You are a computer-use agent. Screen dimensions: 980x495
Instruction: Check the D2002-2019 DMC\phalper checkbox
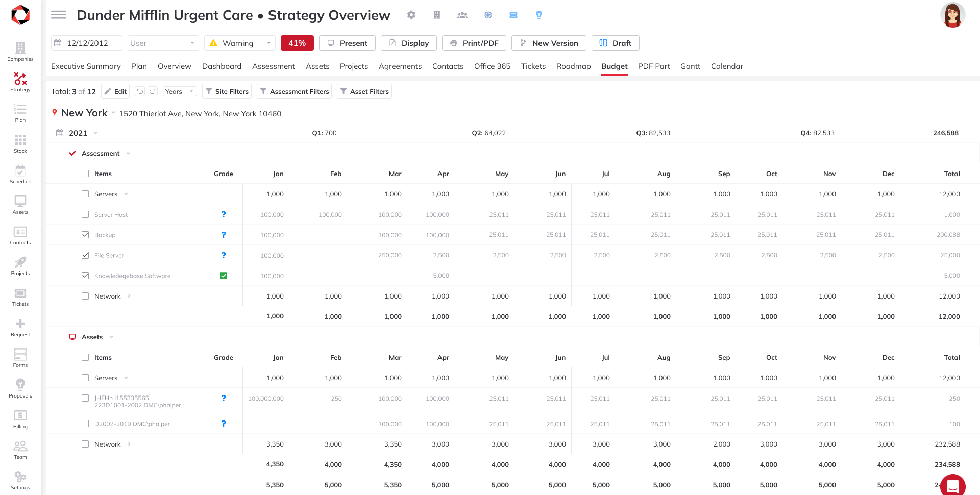tap(85, 424)
